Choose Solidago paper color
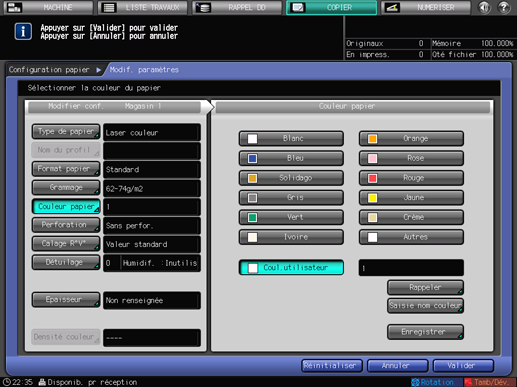This screenshot has height=387, width=517. coord(291,178)
